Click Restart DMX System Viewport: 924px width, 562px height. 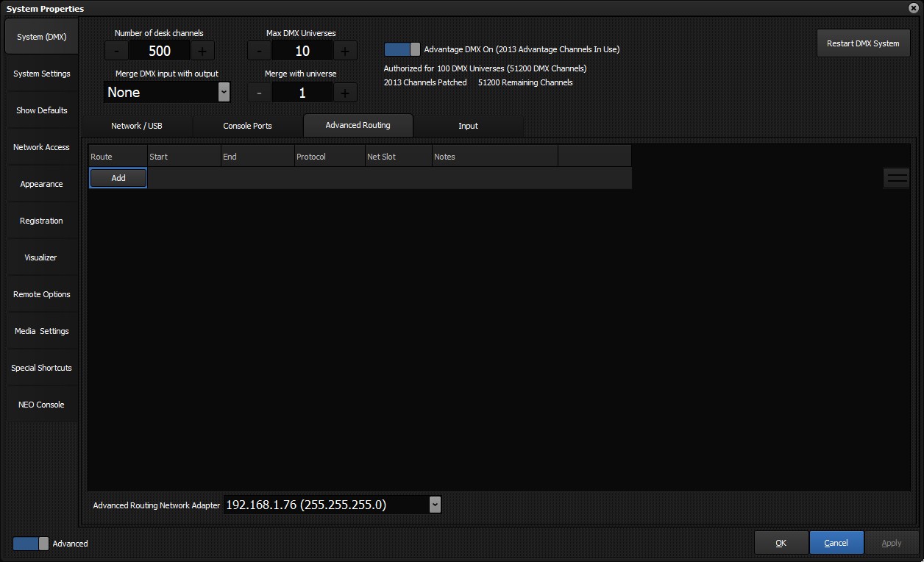[x=863, y=43]
